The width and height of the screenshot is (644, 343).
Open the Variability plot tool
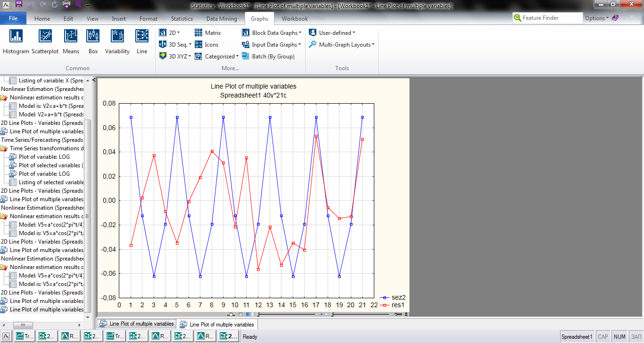click(117, 42)
